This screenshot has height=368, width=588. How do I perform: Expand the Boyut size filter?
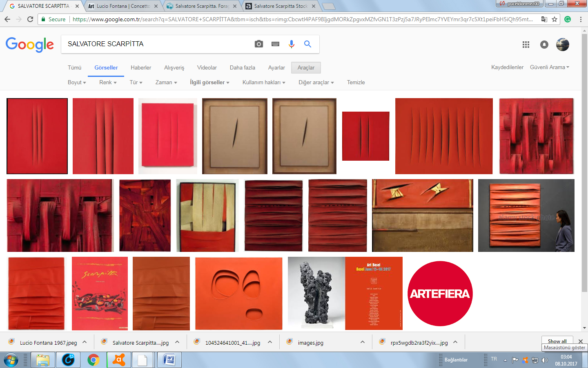(x=77, y=82)
